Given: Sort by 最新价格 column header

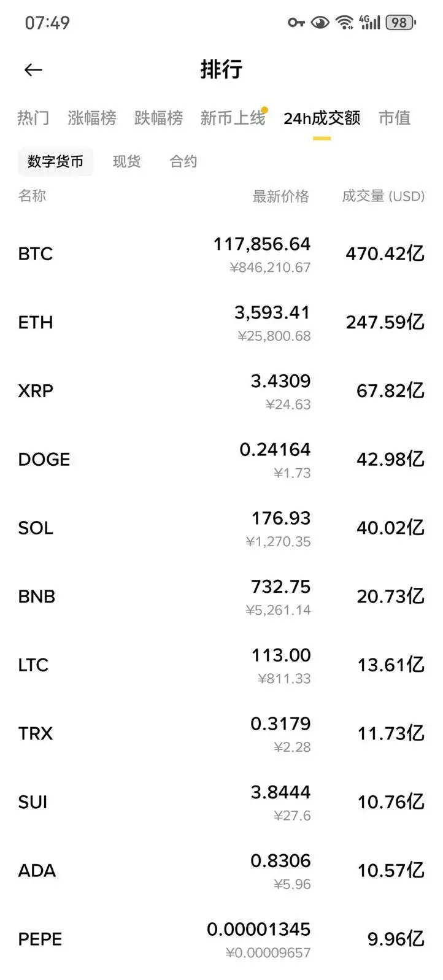Looking at the screenshot, I should [x=281, y=196].
